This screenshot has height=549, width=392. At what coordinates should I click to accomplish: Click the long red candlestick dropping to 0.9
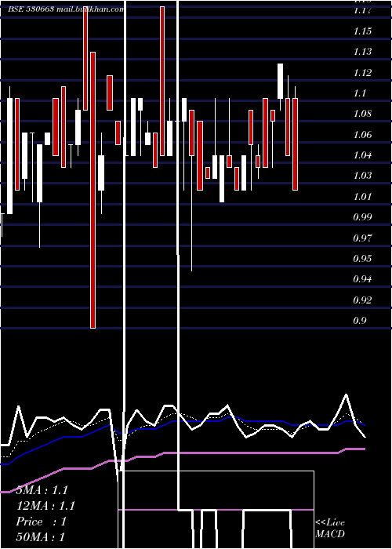pyautogui.click(x=93, y=190)
